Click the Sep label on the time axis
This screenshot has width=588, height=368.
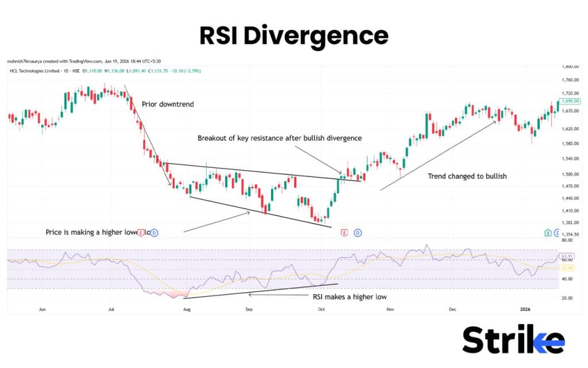pos(249,309)
